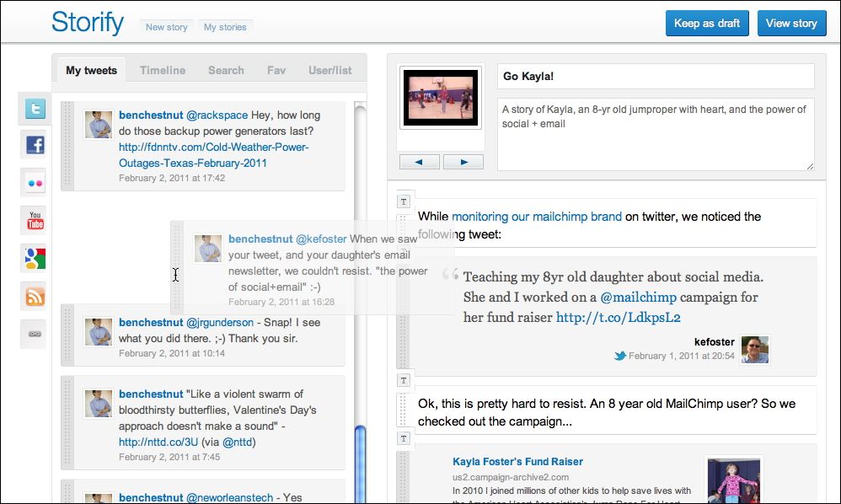Click the text insert icon above the Kayla Foster's Fund Raiser card
The width and height of the screenshot is (841, 504).
click(404, 438)
